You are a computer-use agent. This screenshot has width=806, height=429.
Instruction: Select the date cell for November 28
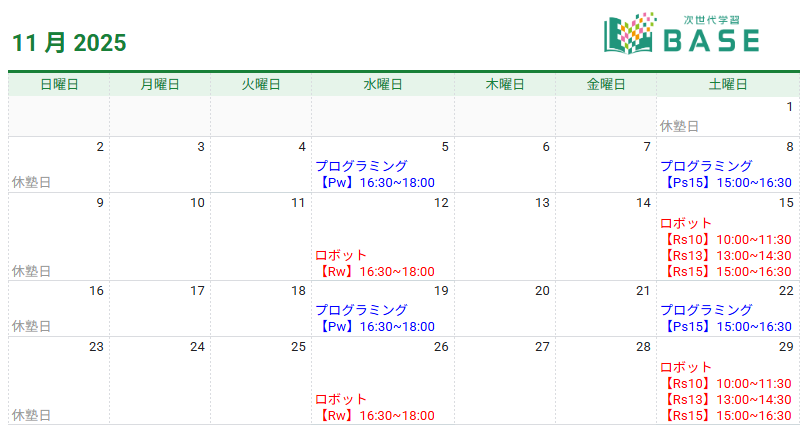pyautogui.click(x=606, y=381)
